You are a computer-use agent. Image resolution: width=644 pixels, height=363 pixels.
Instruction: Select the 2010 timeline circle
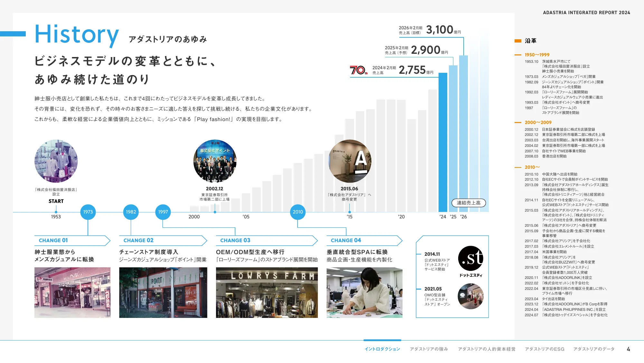point(298,212)
